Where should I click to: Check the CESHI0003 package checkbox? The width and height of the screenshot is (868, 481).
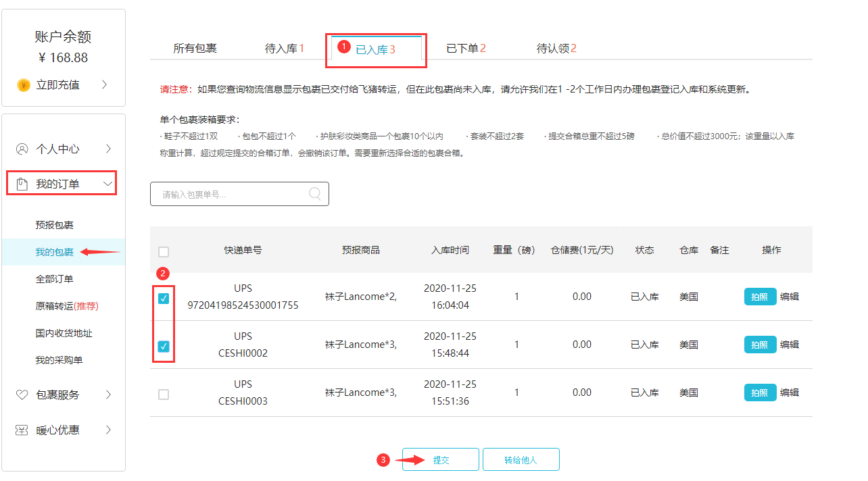point(164,395)
